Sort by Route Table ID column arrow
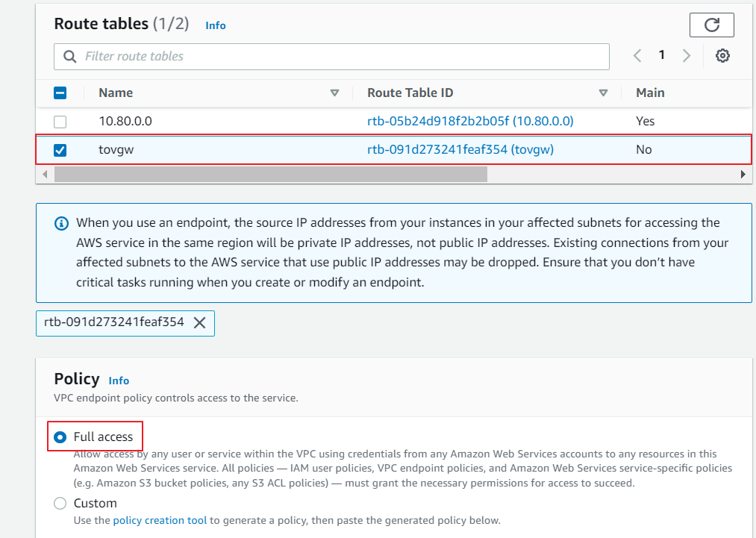Image resolution: width=756 pixels, height=538 pixels. coord(603,93)
